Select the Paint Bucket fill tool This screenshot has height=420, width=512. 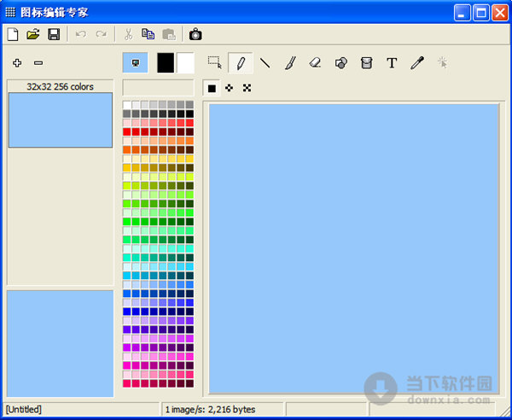366,62
